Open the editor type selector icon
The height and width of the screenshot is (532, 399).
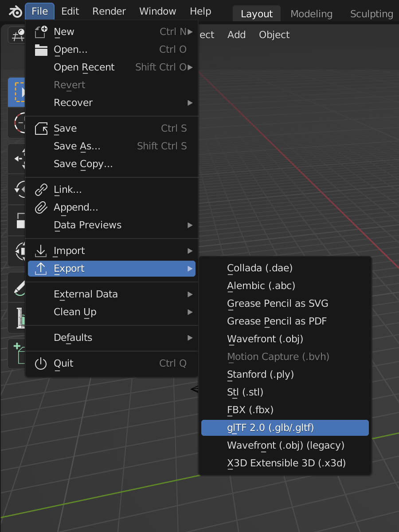coord(17,35)
